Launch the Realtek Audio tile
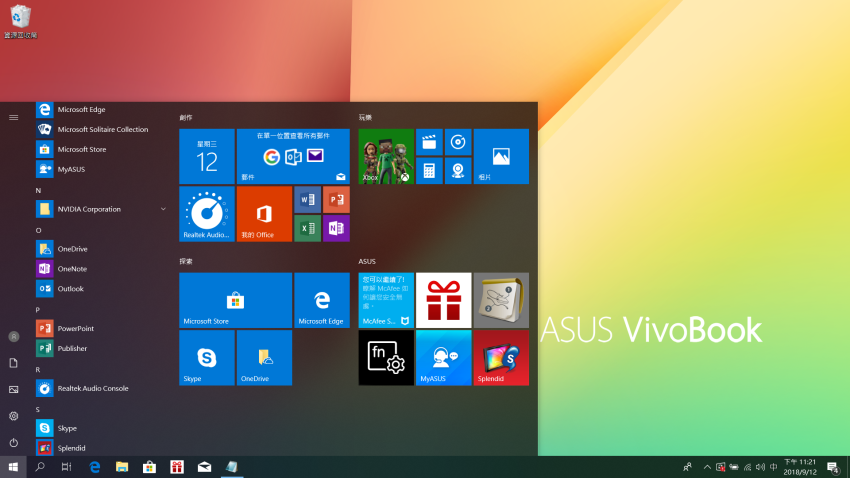This screenshot has height=478, width=850. tap(207, 214)
